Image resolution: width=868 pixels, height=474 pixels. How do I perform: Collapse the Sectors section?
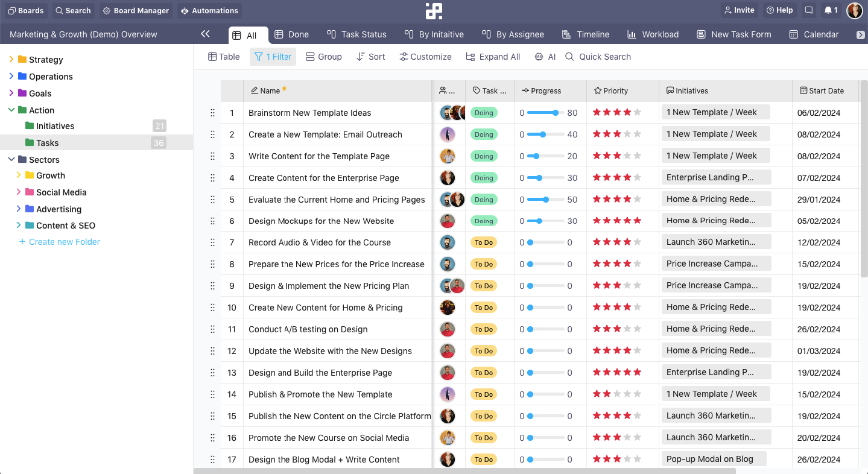[10, 159]
